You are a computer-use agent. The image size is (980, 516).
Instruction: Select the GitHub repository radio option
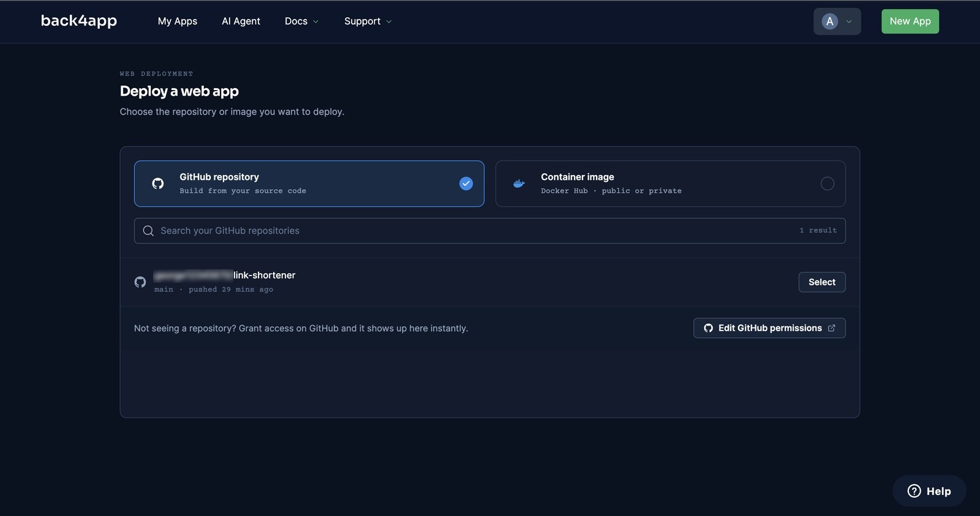466,184
